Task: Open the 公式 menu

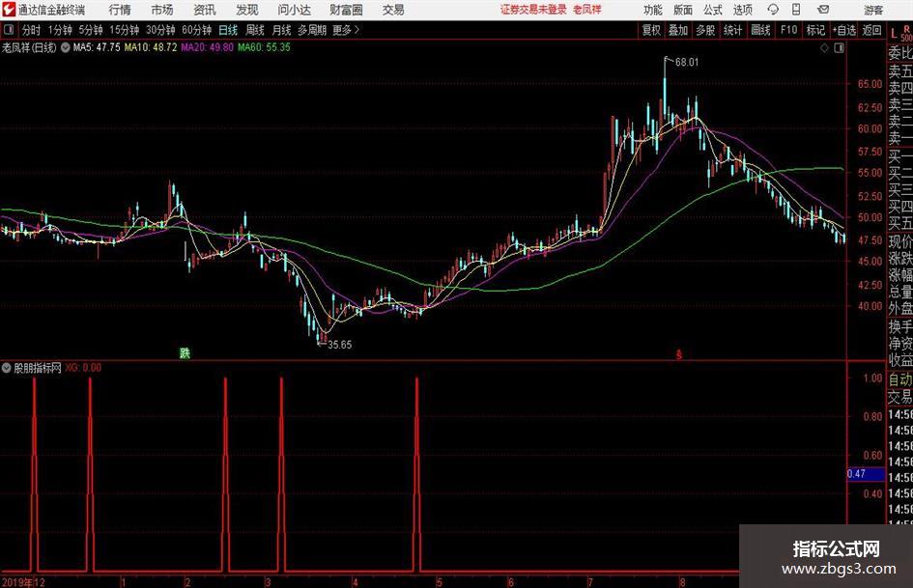Action: [713, 10]
